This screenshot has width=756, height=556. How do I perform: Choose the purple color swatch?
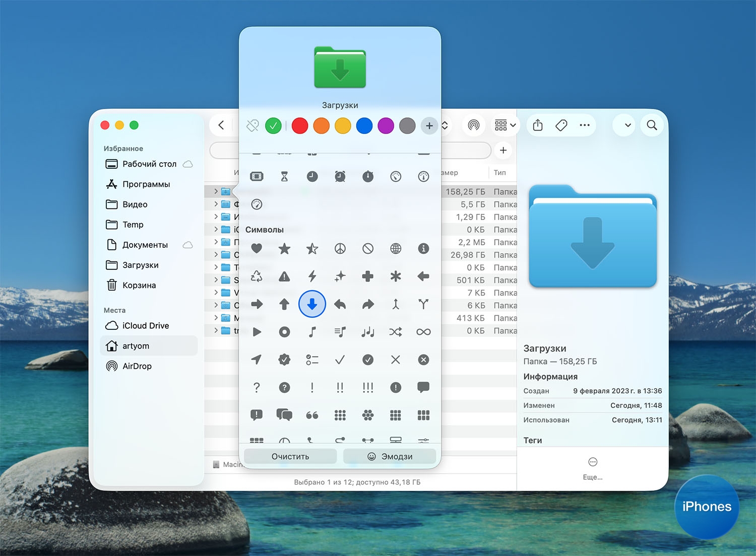pyautogui.click(x=386, y=126)
